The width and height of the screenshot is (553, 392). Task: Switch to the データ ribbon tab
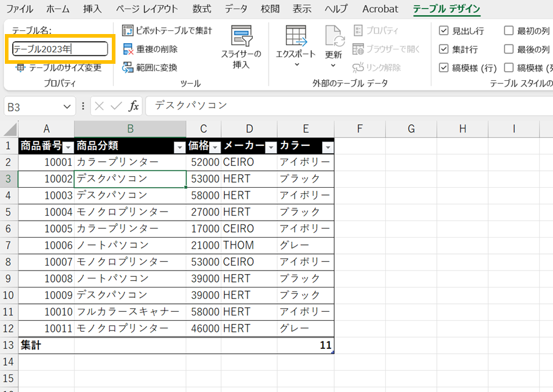point(236,9)
